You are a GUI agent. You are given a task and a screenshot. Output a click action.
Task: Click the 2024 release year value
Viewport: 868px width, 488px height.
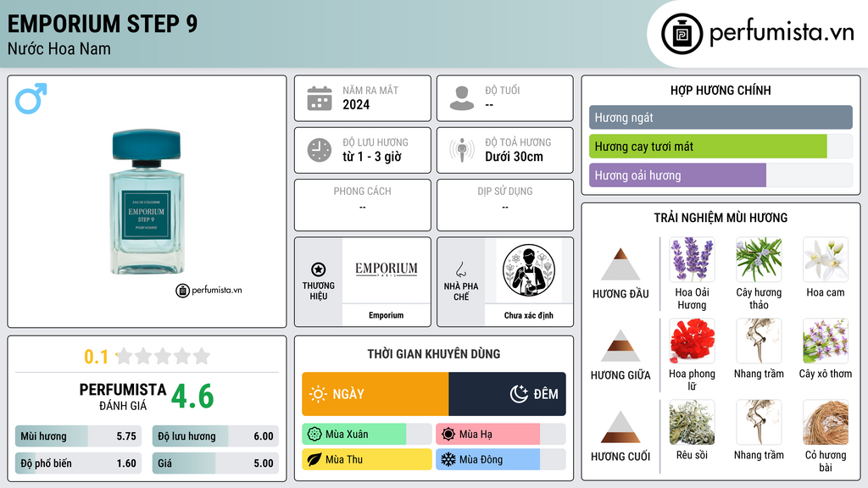356,104
